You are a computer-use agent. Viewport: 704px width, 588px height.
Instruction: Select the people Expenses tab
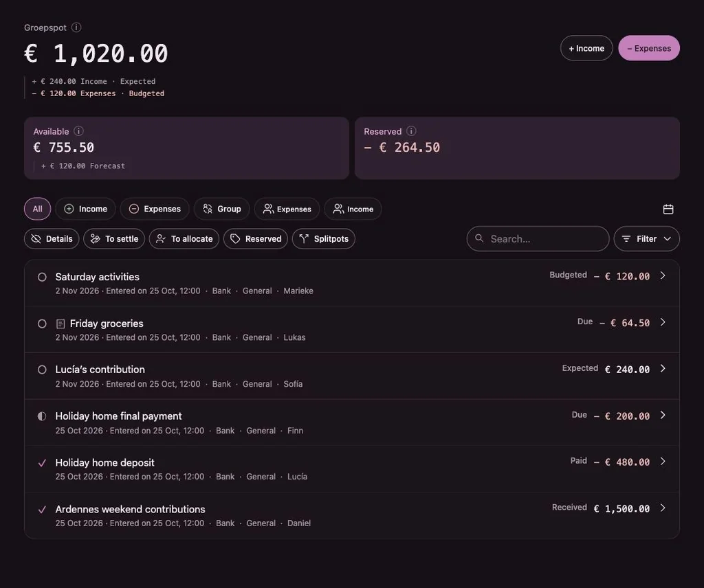point(287,209)
